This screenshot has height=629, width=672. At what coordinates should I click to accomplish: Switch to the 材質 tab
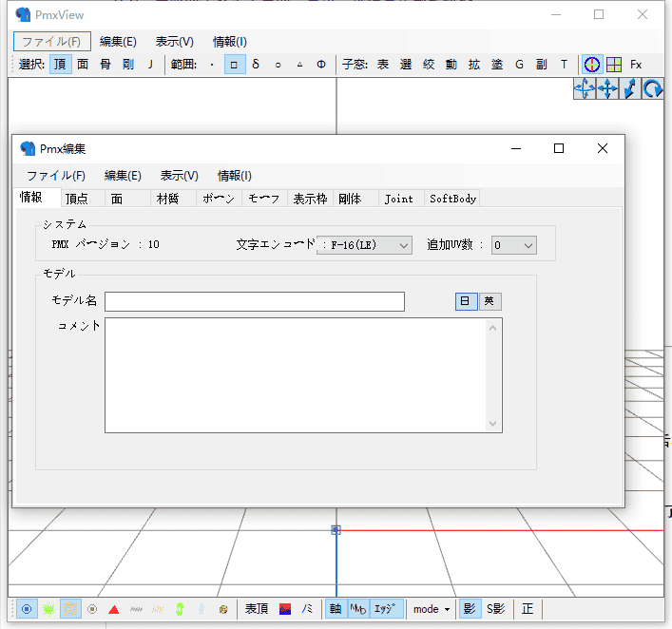[173, 199]
